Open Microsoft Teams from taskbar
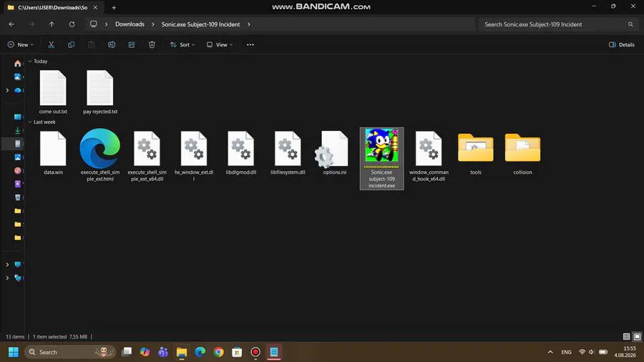This screenshot has width=644, height=362. pos(163,352)
